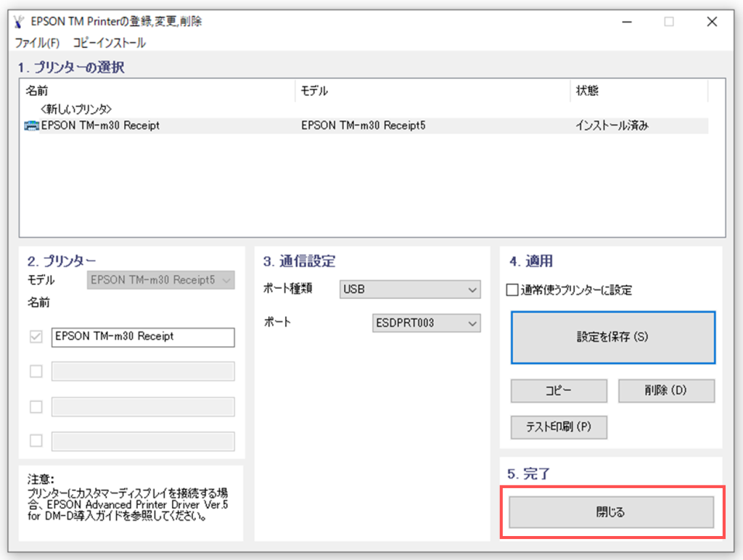Click the 状態 column header
This screenshot has height=560, width=743.
(639, 91)
